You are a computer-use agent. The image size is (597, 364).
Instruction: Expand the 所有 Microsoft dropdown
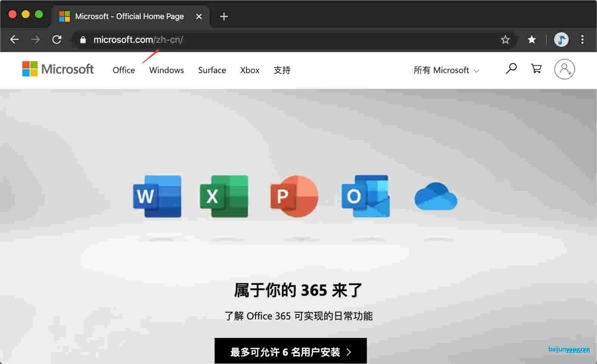(446, 70)
